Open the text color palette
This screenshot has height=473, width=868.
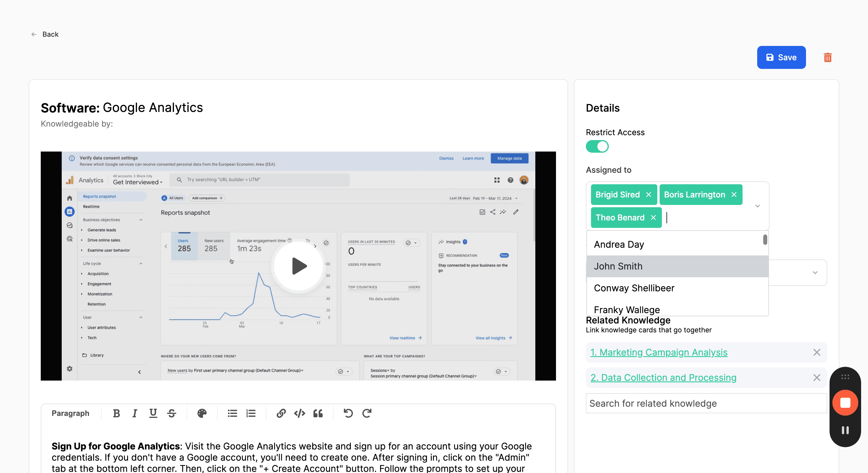202,413
